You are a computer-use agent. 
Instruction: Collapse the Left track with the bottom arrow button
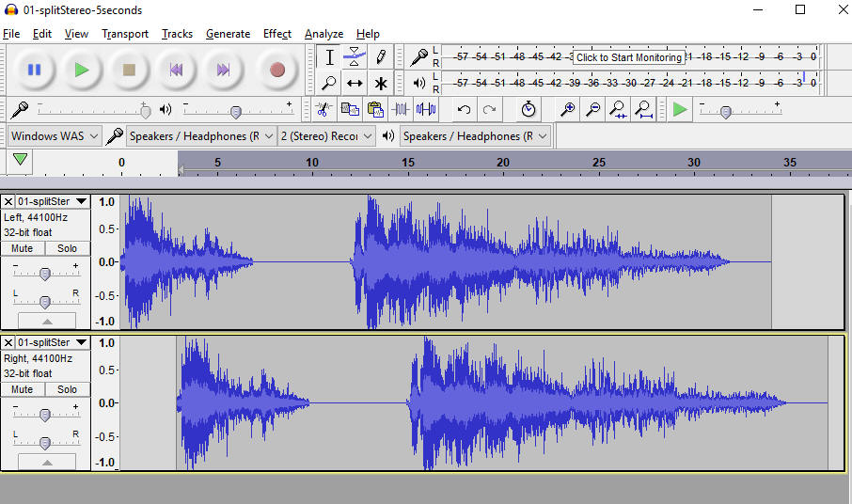click(x=45, y=322)
